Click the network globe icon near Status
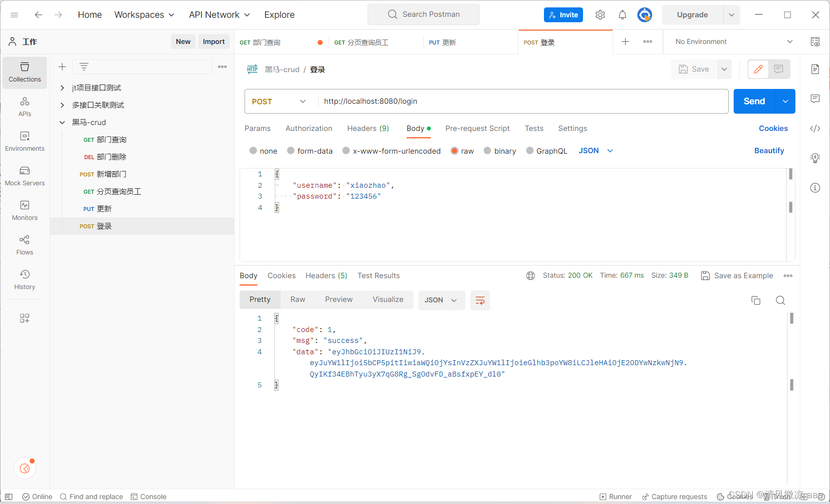The height and width of the screenshot is (504, 830). click(531, 276)
